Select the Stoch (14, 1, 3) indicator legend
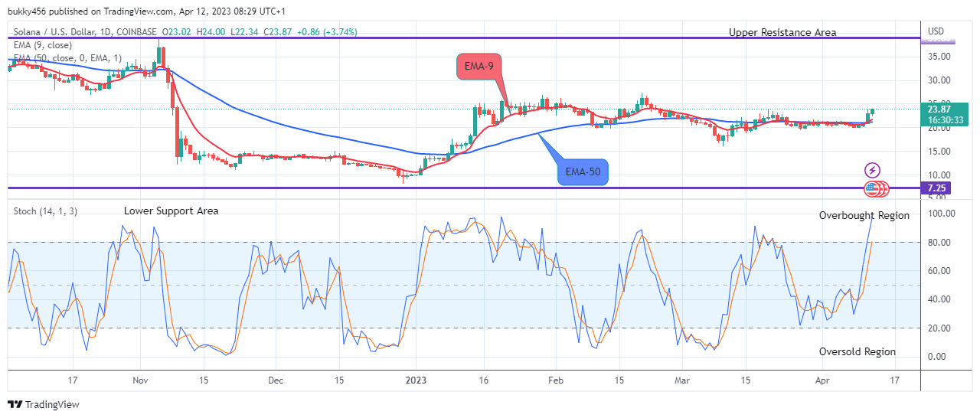 tap(45, 211)
